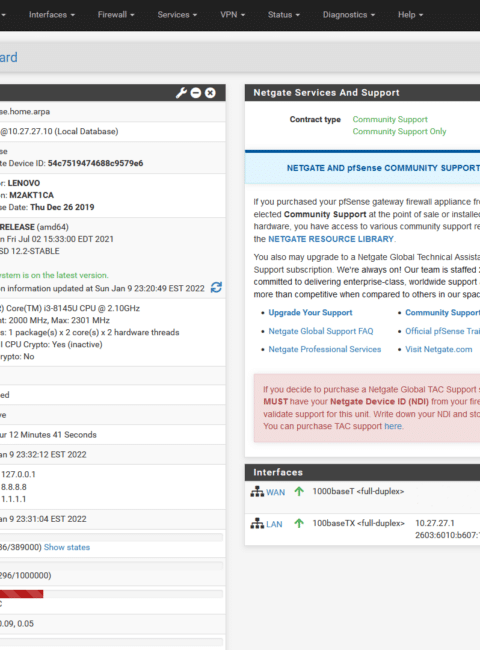Open the Netgate Global Support FAQ link
Image resolution: width=480 pixels, height=650 pixels.
click(x=321, y=331)
